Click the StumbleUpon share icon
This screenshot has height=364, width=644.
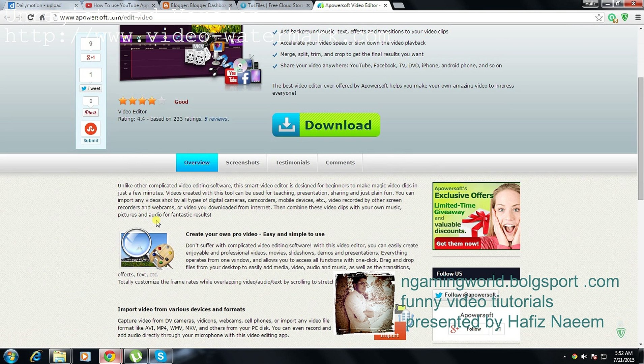click(91, 129)
